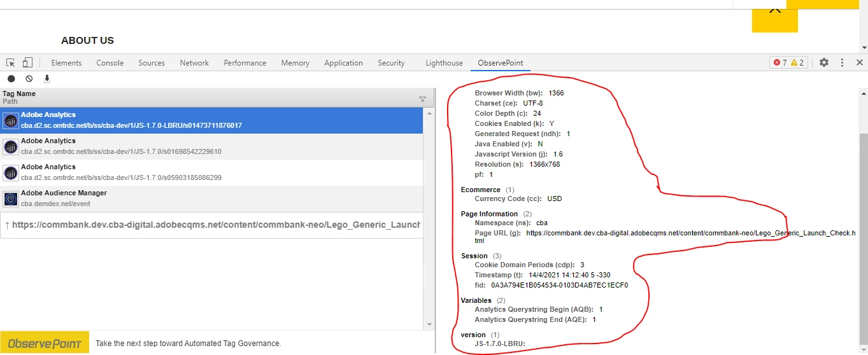This screenshot has height=355, width=868.
Task: Open the Application tab
Action: click(x=343, y=63)
